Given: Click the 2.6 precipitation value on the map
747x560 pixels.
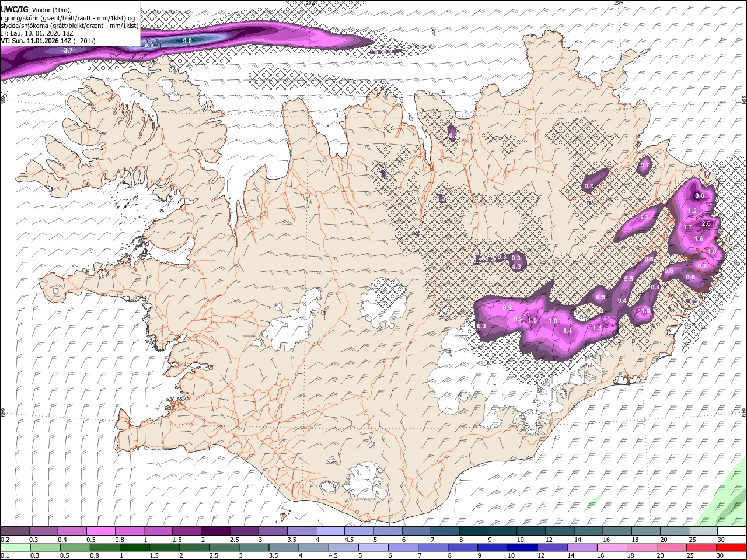Looking at the screenshot, I should pyautogui.click(x=706, y=224).
